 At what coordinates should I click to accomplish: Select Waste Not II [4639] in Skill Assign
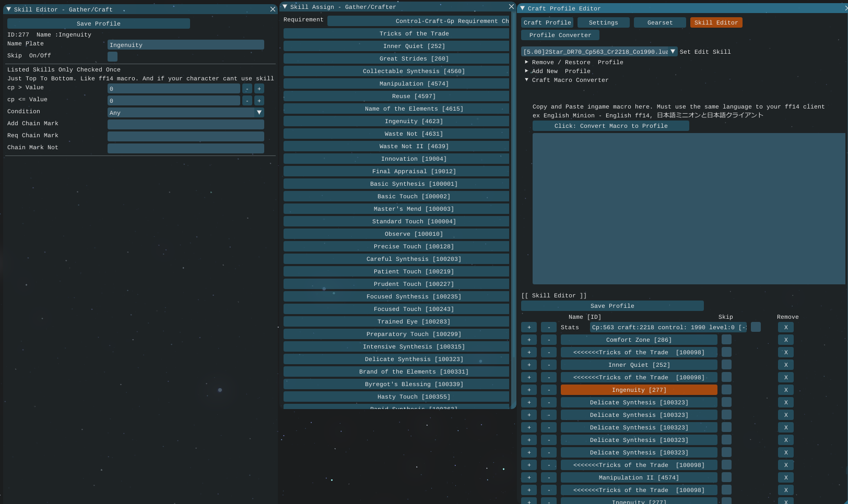point(396,146)
